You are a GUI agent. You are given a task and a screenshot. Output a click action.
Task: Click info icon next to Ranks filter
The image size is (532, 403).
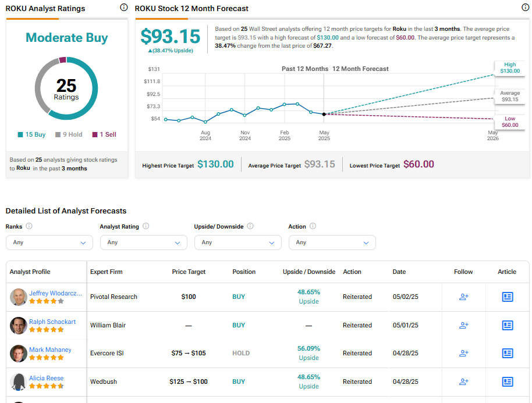coord(29,226)
